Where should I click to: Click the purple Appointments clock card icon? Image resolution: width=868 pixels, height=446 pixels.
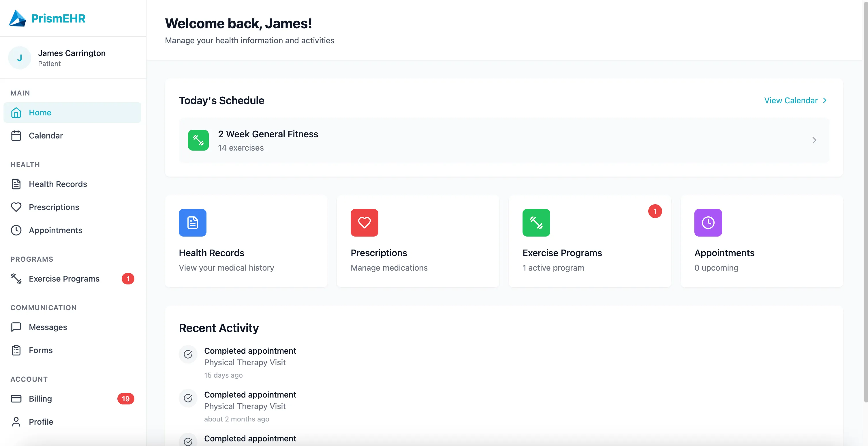[x=708, y=223]
